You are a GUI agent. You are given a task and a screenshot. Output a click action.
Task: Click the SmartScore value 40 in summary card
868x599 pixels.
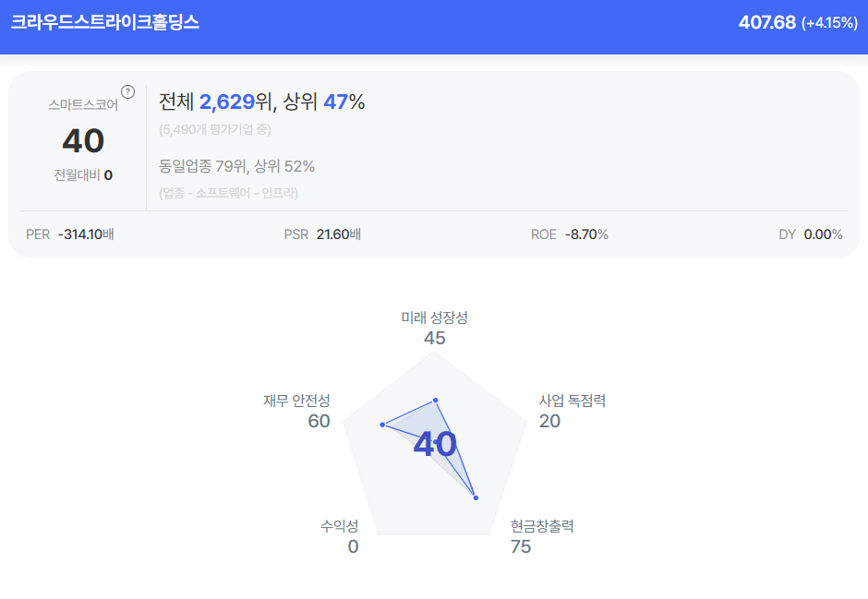(83, 140)
